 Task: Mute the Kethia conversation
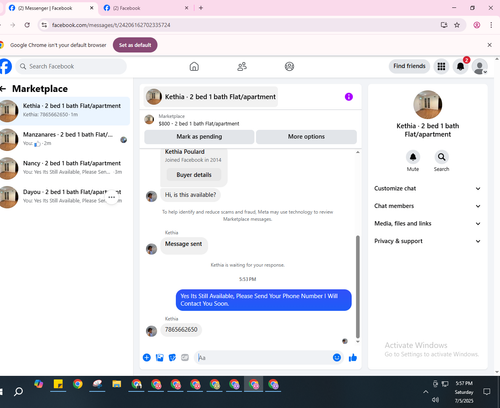413,157
